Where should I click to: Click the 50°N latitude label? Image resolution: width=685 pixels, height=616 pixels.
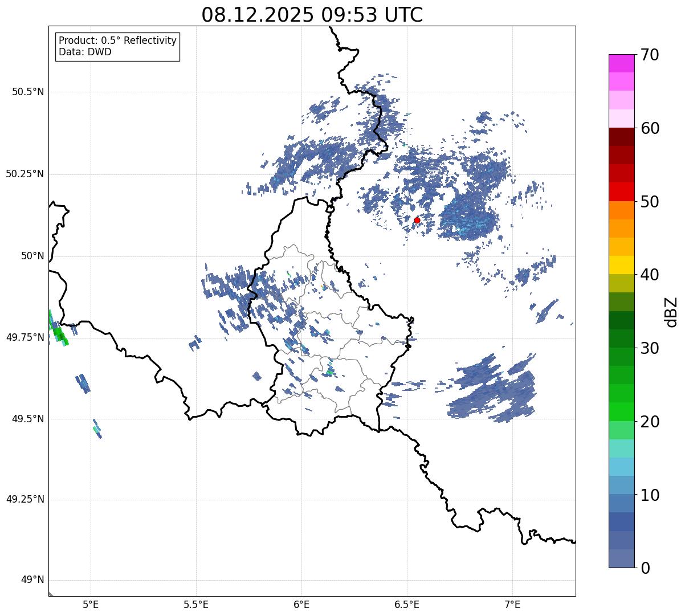(33, 256)
